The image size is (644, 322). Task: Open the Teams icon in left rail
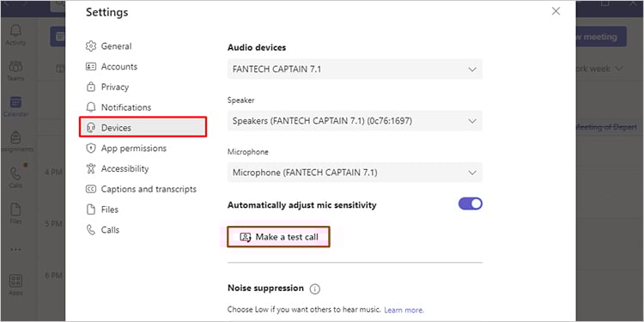point(15,66)
